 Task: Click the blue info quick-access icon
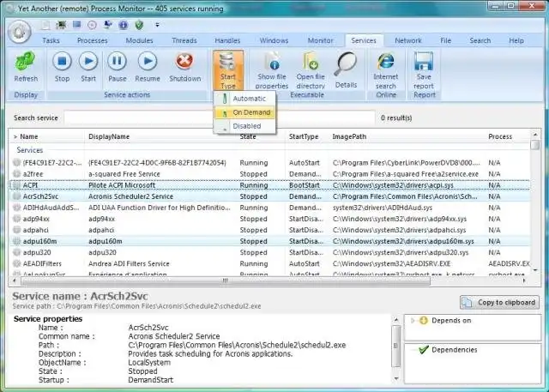124,25
